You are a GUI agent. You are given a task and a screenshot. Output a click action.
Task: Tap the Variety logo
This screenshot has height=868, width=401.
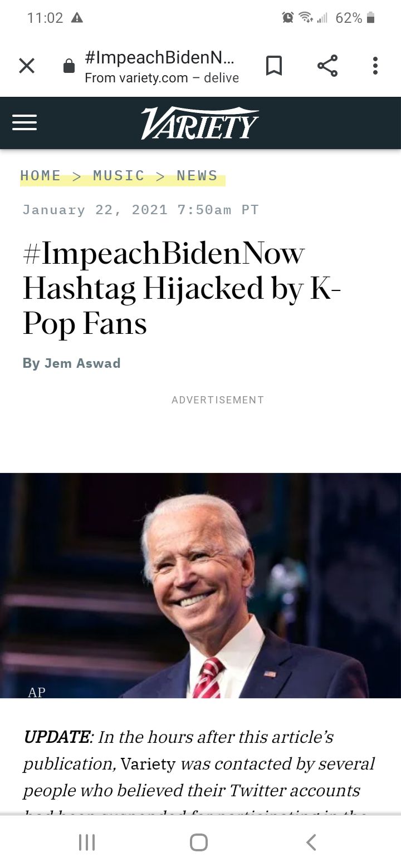tap(199, 123)
